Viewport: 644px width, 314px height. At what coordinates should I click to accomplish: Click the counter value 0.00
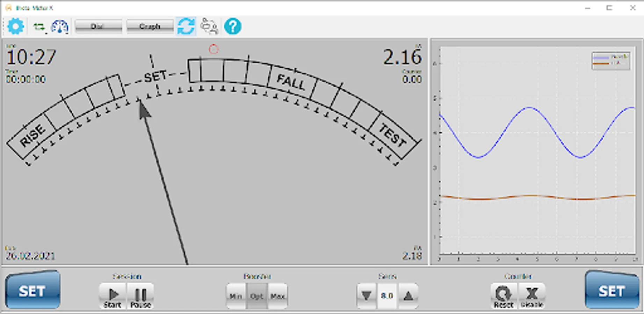(412, 79)
